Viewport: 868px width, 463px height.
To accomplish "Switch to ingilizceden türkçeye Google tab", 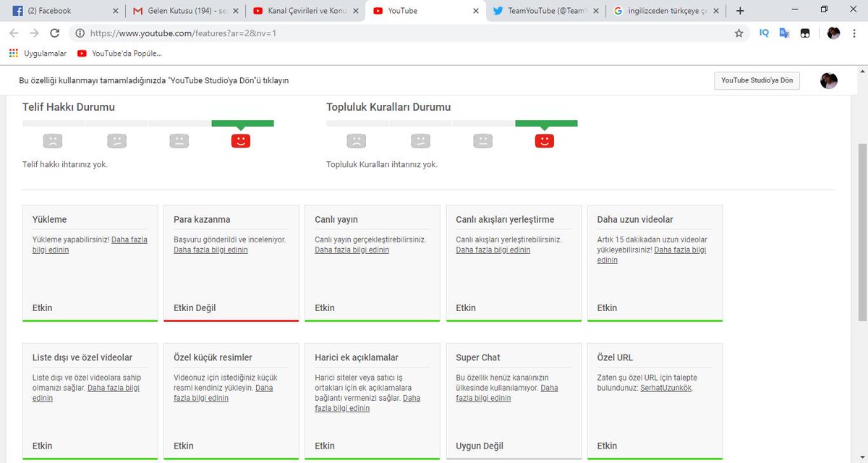I will click(x=664, y=11).
